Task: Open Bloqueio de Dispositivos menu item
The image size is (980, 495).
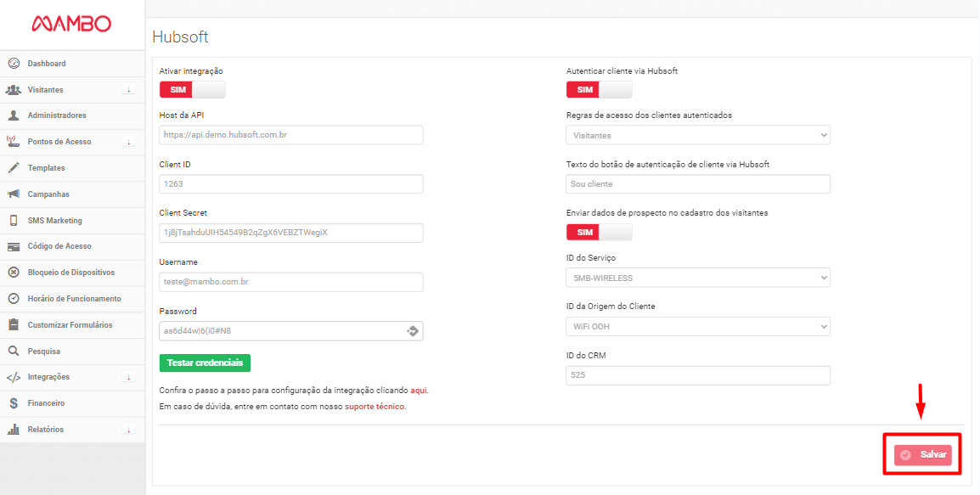Action: point(72,273)
